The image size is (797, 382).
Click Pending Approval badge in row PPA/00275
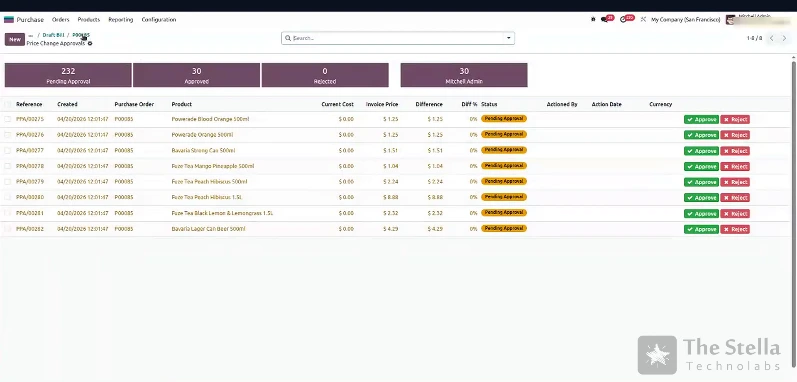pyautogui.click(x=504, y=118)
